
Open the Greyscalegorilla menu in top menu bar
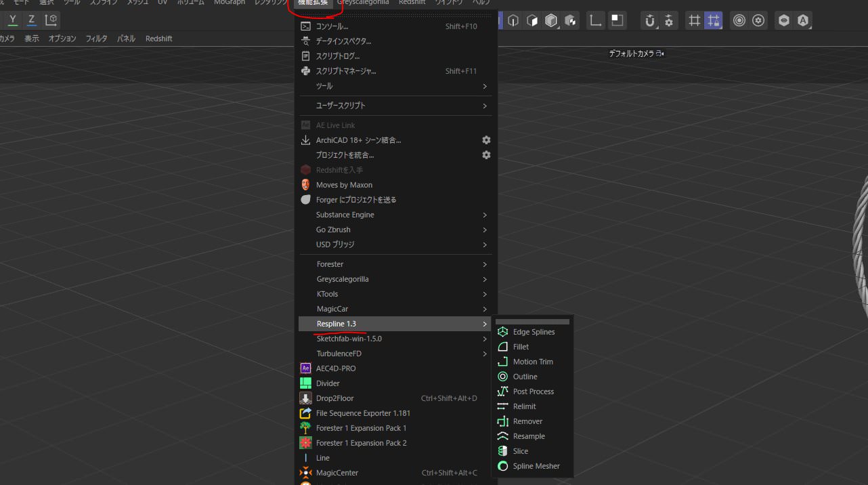point(363,3)
